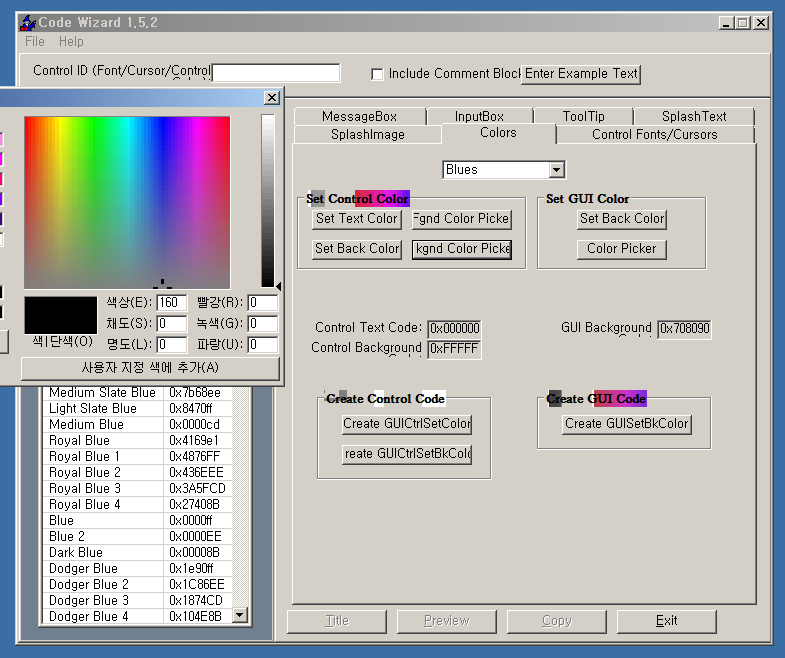Open the Blues color group dropdown

point(557,170)
